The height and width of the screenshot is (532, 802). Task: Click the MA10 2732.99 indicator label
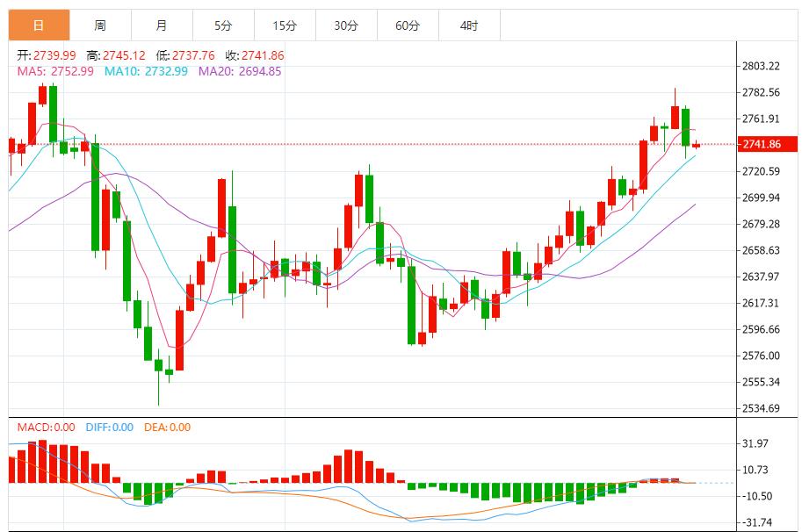point(146,71)
